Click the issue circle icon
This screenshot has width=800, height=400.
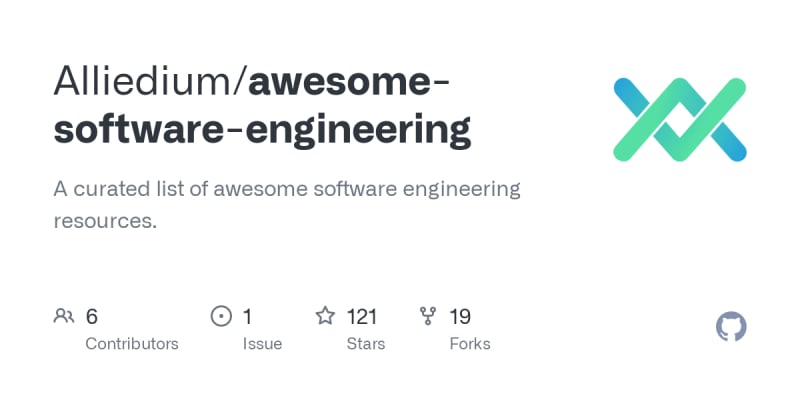pyautogui.click(x=221, y=317)
